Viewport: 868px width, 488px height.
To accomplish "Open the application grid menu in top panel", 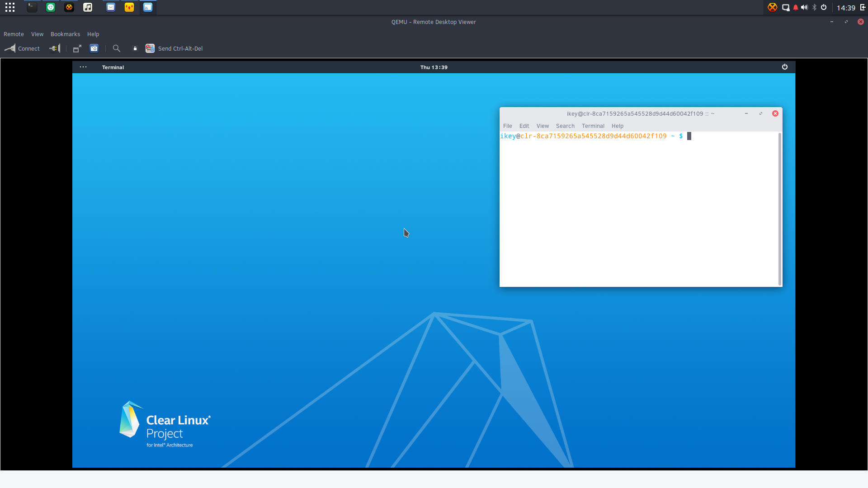I will pos(10,7).
